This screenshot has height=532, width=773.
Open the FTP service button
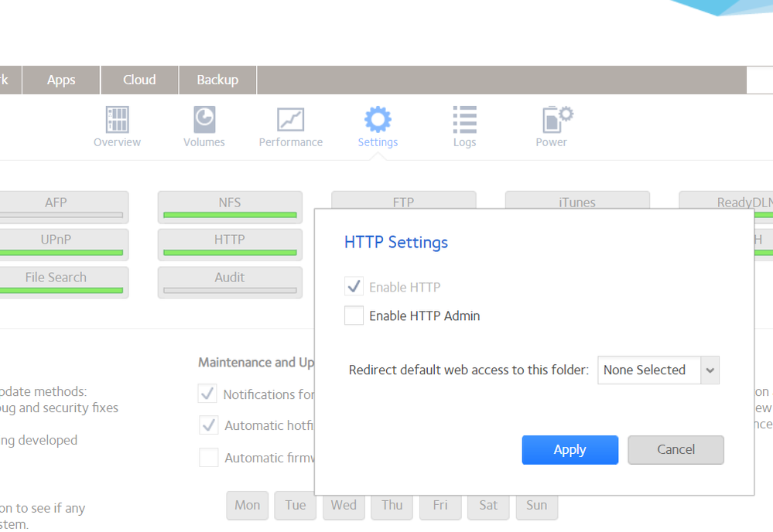(x=404, y=200)
